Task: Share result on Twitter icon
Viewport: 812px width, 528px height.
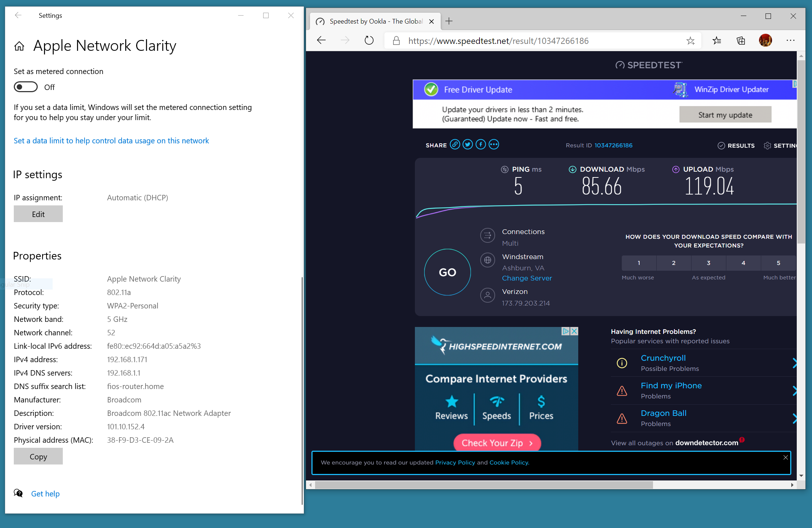Action: click(x=468, y=144)
